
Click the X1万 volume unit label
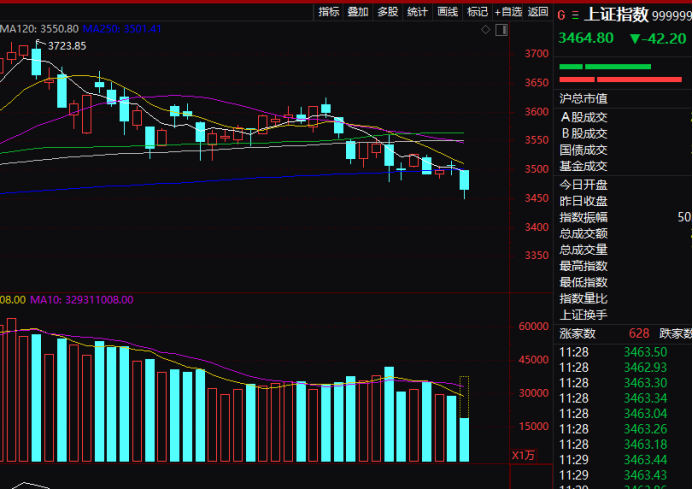point(524,455)
